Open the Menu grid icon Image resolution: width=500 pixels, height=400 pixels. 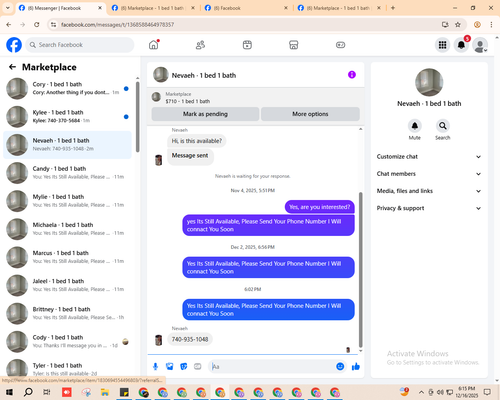pyautogui.click(x=442, y=45)
